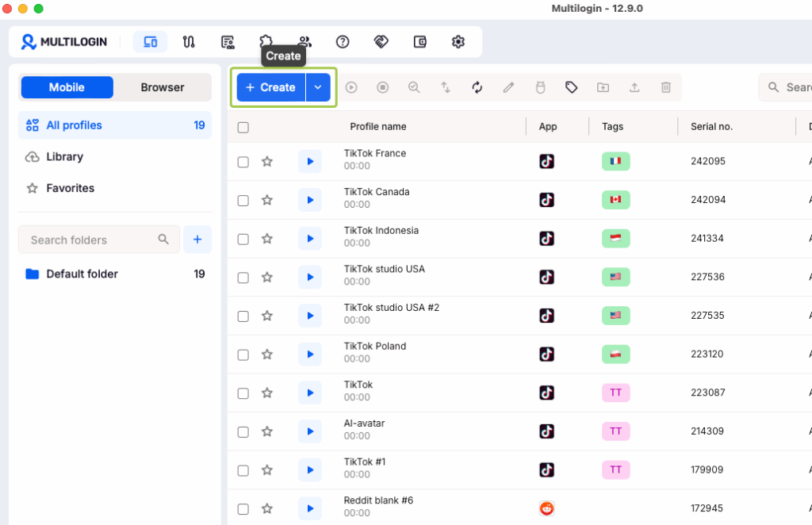This screenshot has height=525, width=812.
Task: Favorite the TikTok Indonesia profile star
Action: pos(266,239)
